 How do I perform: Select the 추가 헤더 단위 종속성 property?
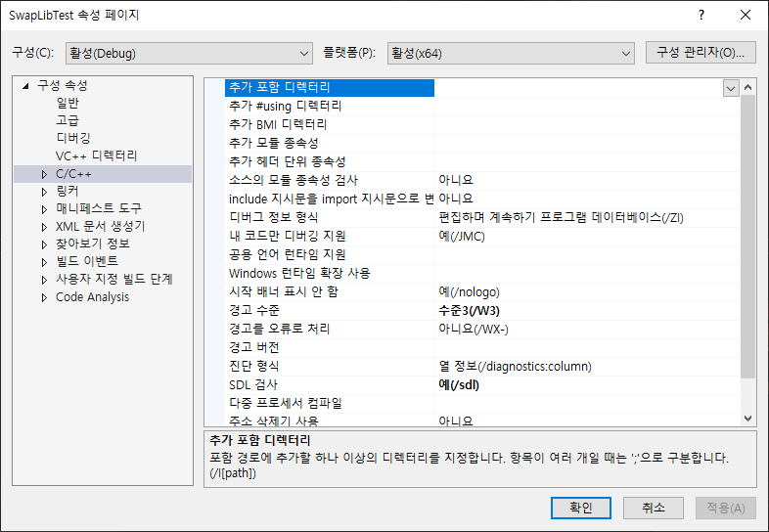point(330,162)
